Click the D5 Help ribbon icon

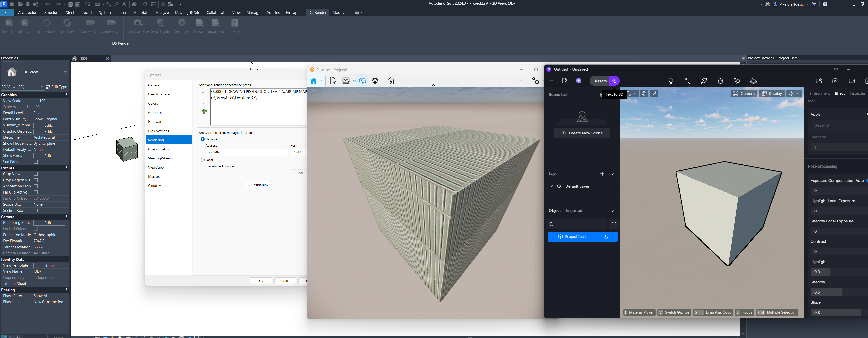tap(234, 23)
